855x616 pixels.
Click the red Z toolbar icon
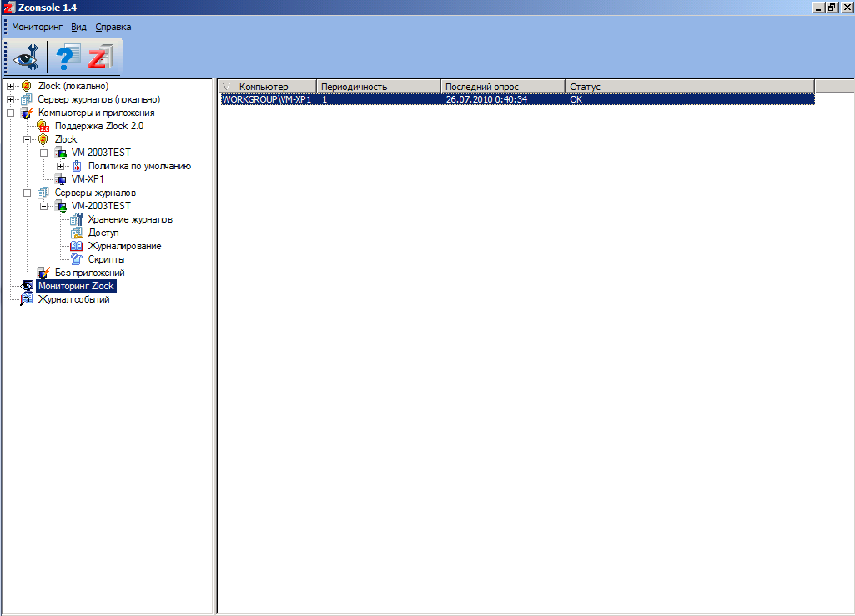coord(100,57)
